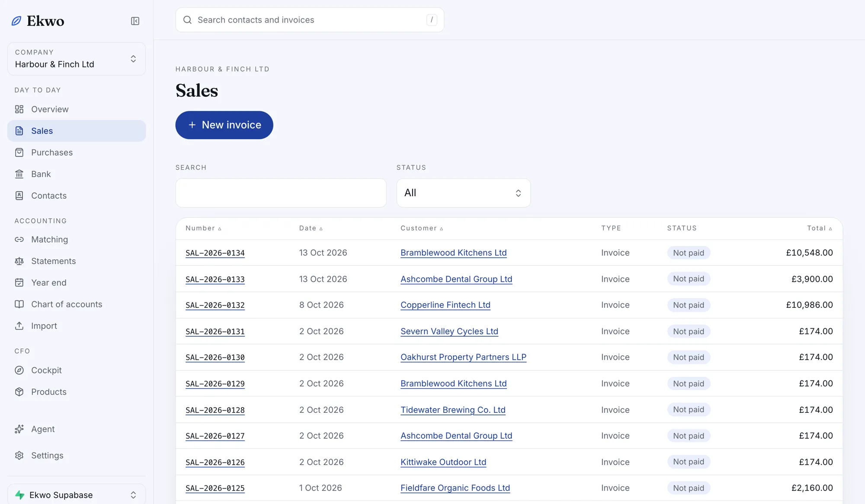This screenshot has width=865, height=504.
Task: Open the Products box icon
Action: point(19,392)
